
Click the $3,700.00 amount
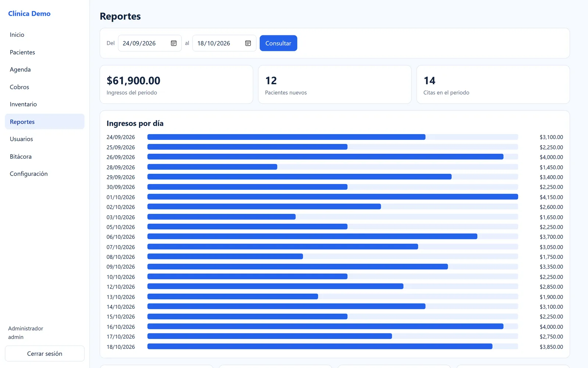pos(551,237)
